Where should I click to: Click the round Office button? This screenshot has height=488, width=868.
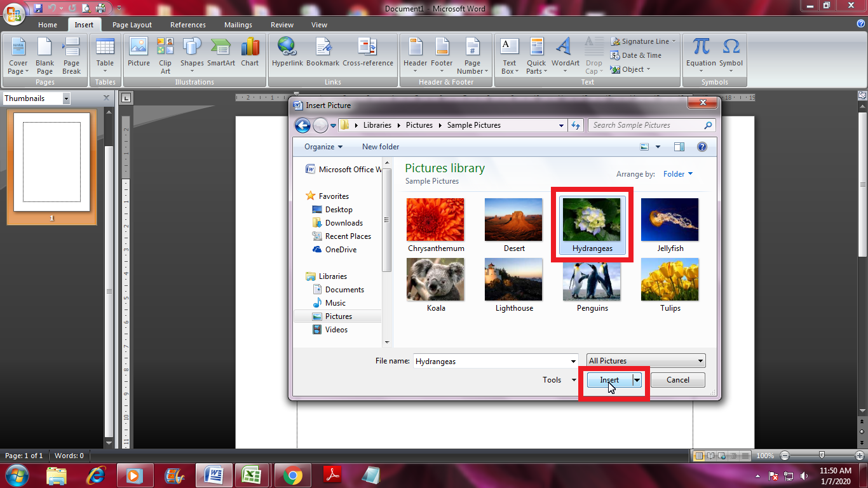15,13
